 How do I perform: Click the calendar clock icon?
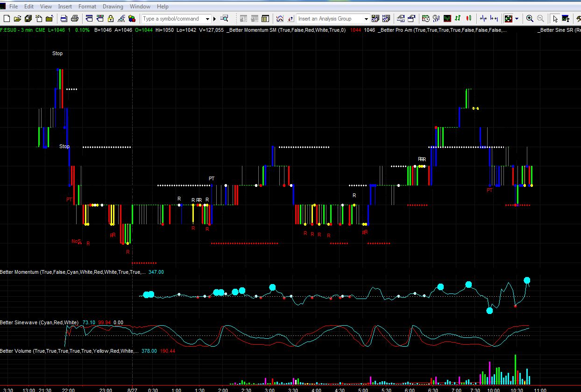[425, 19]
